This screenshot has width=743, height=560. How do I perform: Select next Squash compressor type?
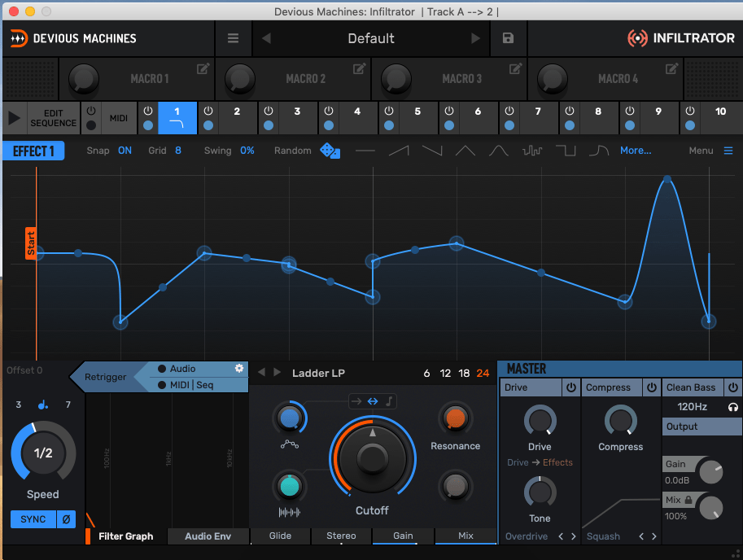[x=654, y=536]
